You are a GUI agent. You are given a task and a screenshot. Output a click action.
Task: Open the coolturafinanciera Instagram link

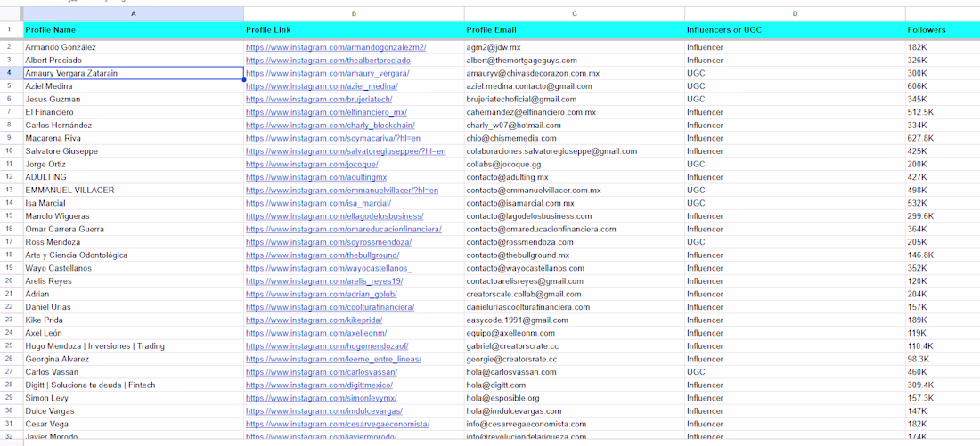pos(330,307)
